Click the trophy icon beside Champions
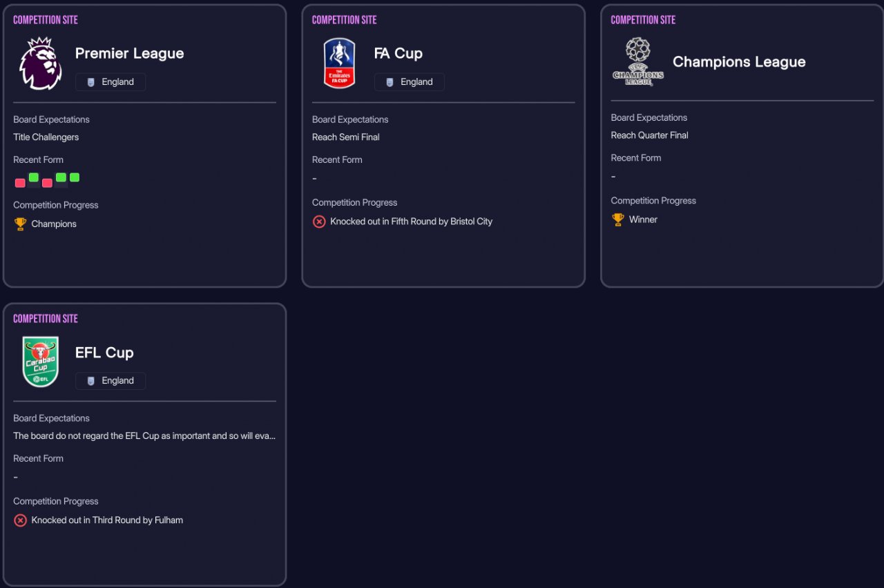The width and height of the screenshot is (884, 588). coord(20,224)
